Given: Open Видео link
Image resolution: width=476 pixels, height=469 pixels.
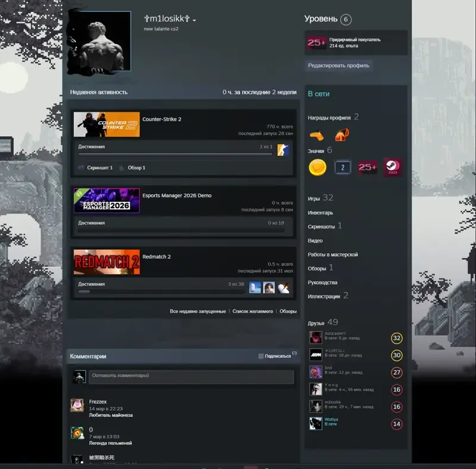Looking at the screenshot, I should coord(315,241).
